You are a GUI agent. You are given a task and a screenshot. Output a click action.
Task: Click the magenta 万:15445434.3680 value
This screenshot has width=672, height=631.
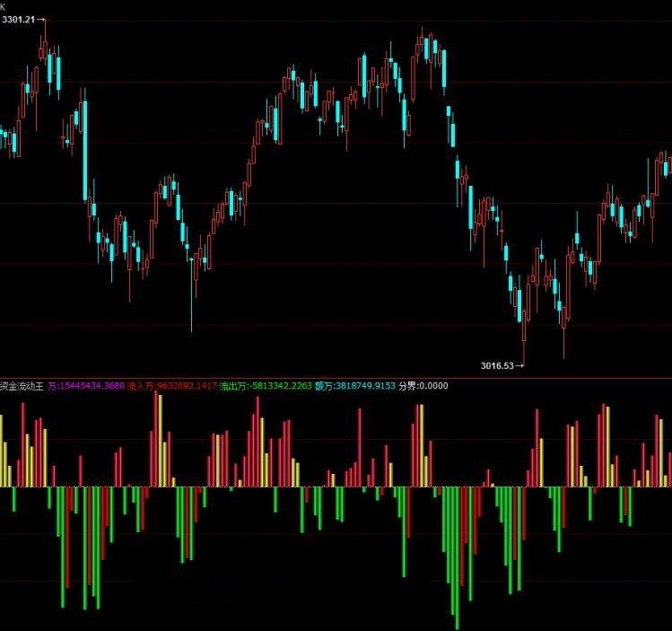86,386
